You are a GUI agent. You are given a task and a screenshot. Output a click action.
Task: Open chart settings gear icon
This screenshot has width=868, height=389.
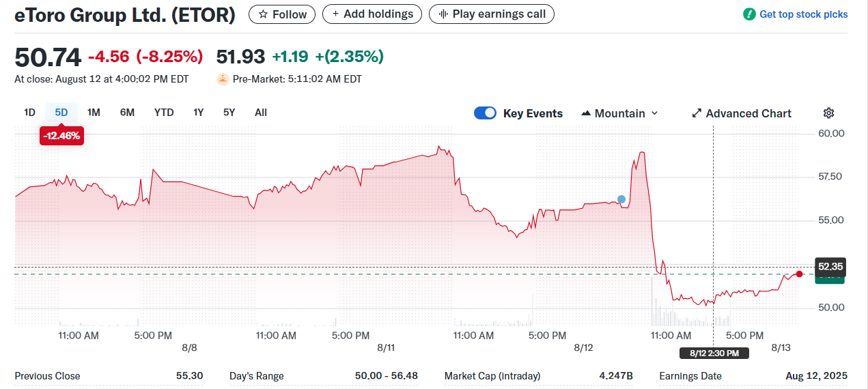[x=829, y=113]
